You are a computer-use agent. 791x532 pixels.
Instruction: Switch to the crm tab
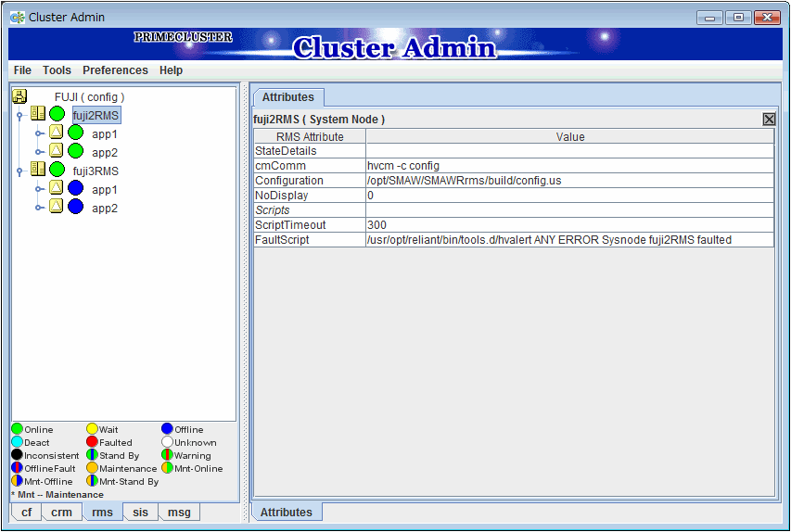pyautogui.click(x=61, y=513)
